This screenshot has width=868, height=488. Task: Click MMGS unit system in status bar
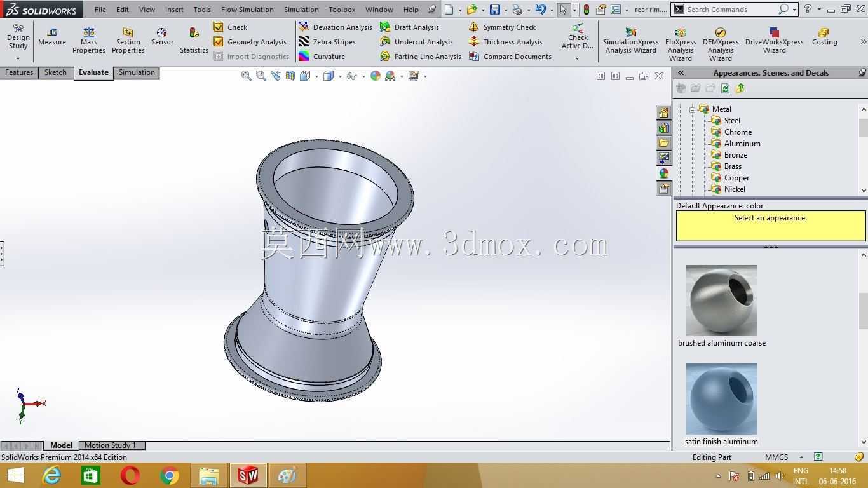click(x=776, y=457)
